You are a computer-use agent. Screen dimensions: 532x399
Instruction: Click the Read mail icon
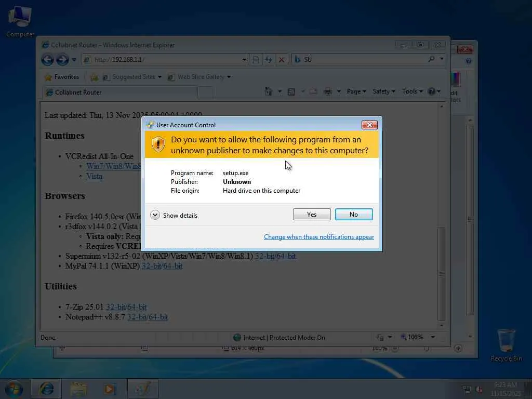313,91
